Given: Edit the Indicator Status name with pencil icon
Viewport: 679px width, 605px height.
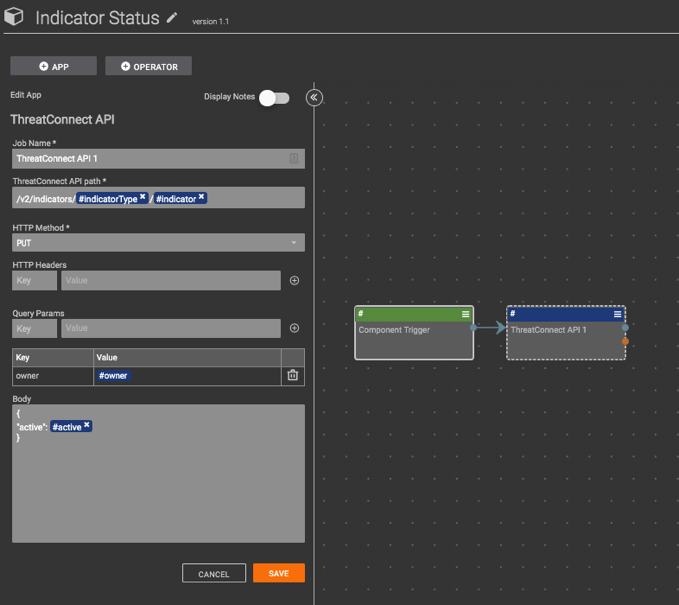Looking at the screenshot, I should tap(172, 18).
